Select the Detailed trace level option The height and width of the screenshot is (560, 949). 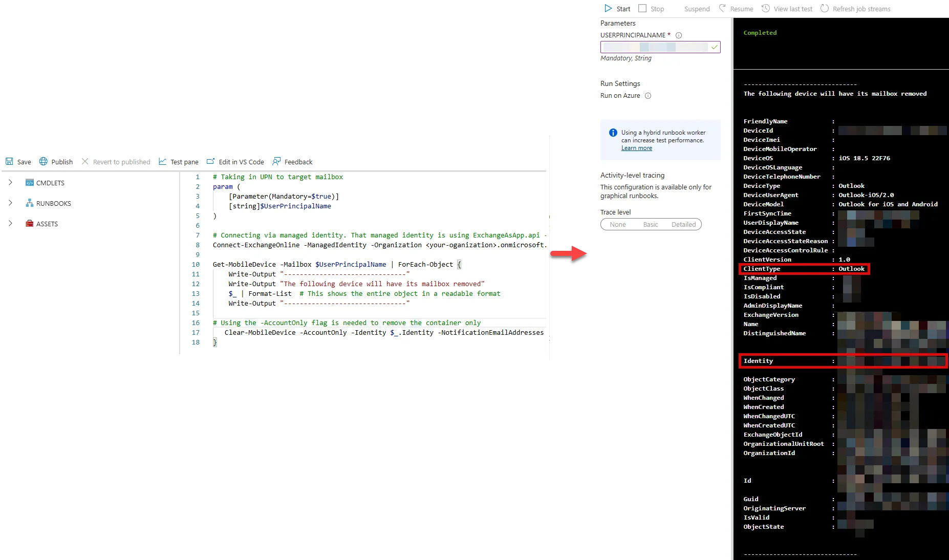(684, 224)
